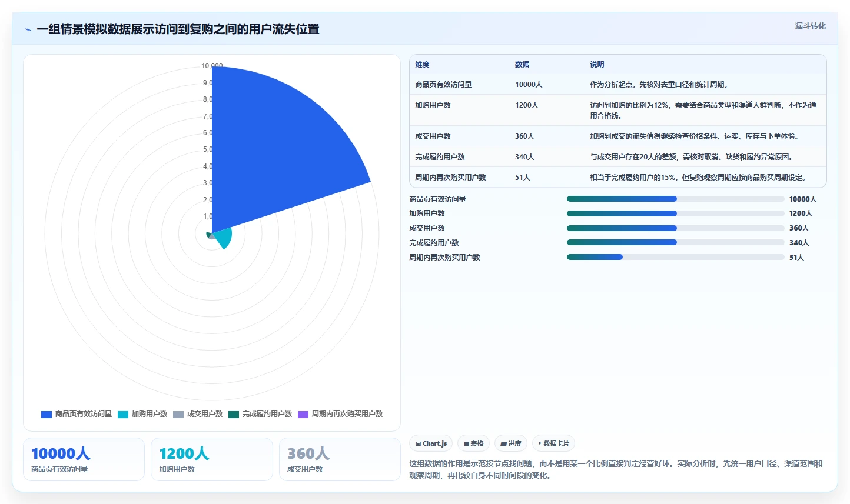
Task: Select table cell 加购用户数
Action: (x=433, y=105)
